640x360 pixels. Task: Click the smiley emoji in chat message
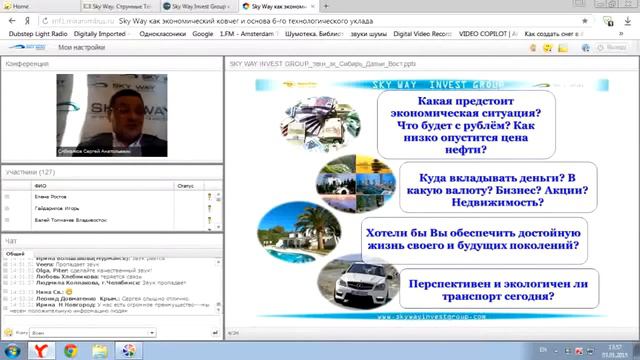[x=69, y=292]
